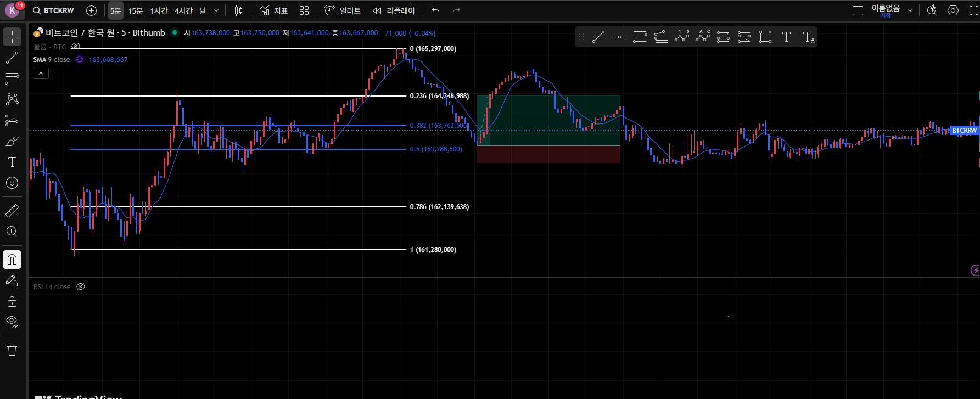The height and width of the screenshot is (399, 980).
Task: Open the emoji and icons tool
Action: pyautogui.click(x=12, y=183)
